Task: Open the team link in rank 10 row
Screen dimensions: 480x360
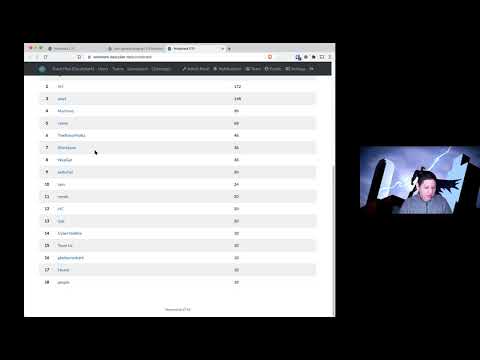Action: (61, 184)
